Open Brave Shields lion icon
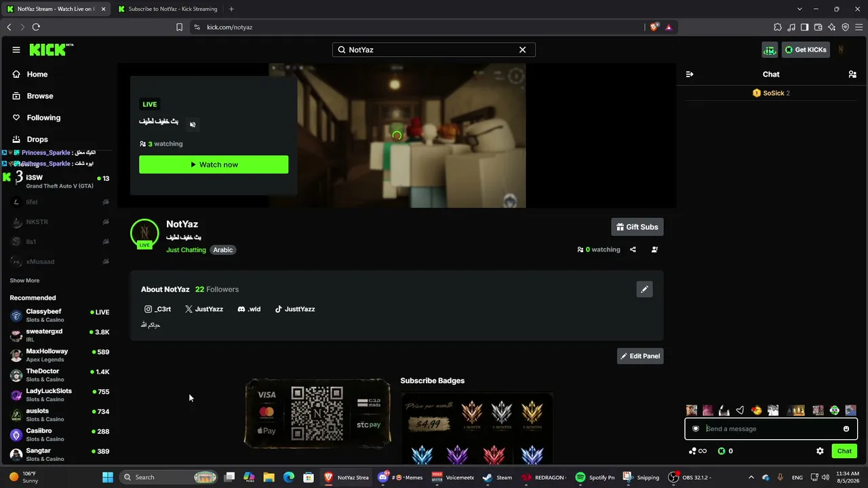 (x=654, y=27)
